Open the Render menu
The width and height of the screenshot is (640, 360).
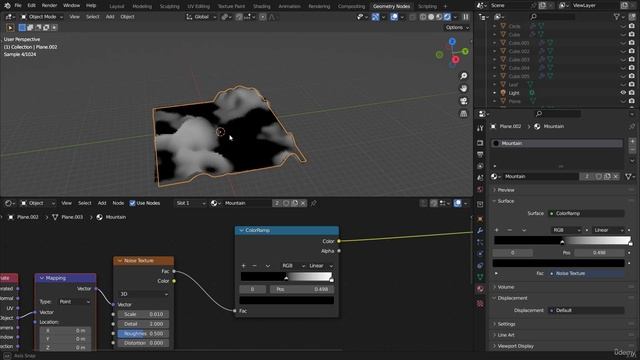click(49, 6)
